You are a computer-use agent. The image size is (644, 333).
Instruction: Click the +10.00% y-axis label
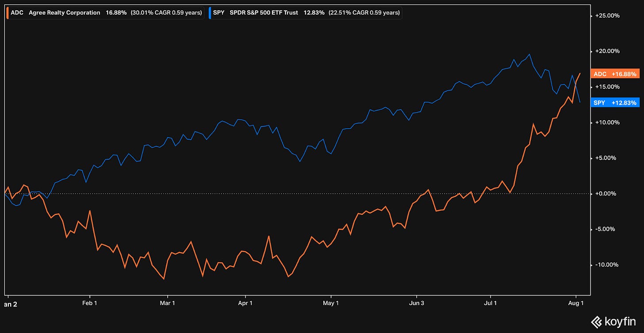coord(607,122)
